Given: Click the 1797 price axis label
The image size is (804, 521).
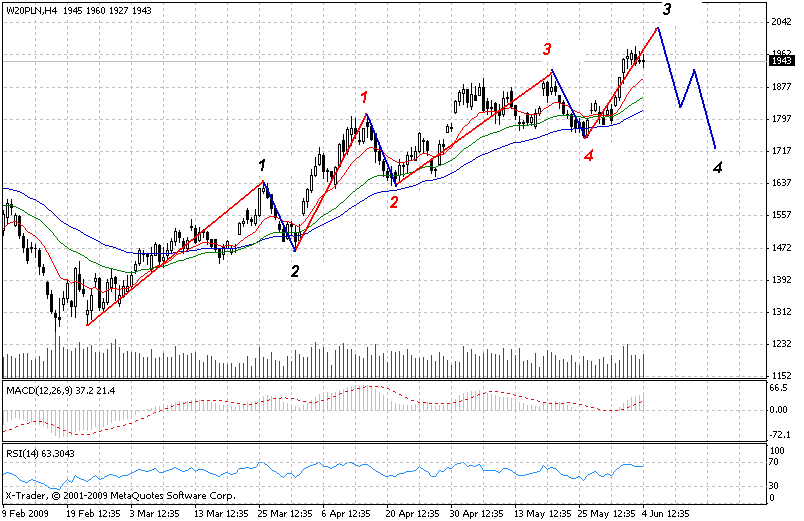Looking at the screenshot, I should pyautogui.click(x=781, y=118).
